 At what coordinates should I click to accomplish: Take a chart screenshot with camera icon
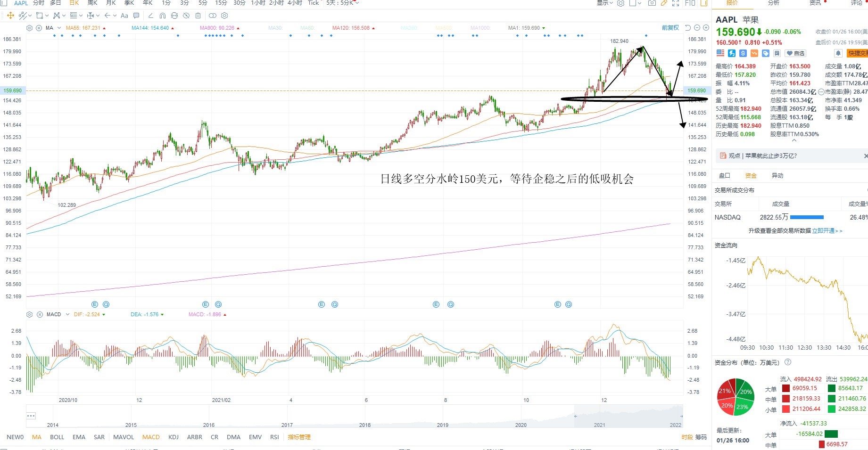[x=652, y=3]
